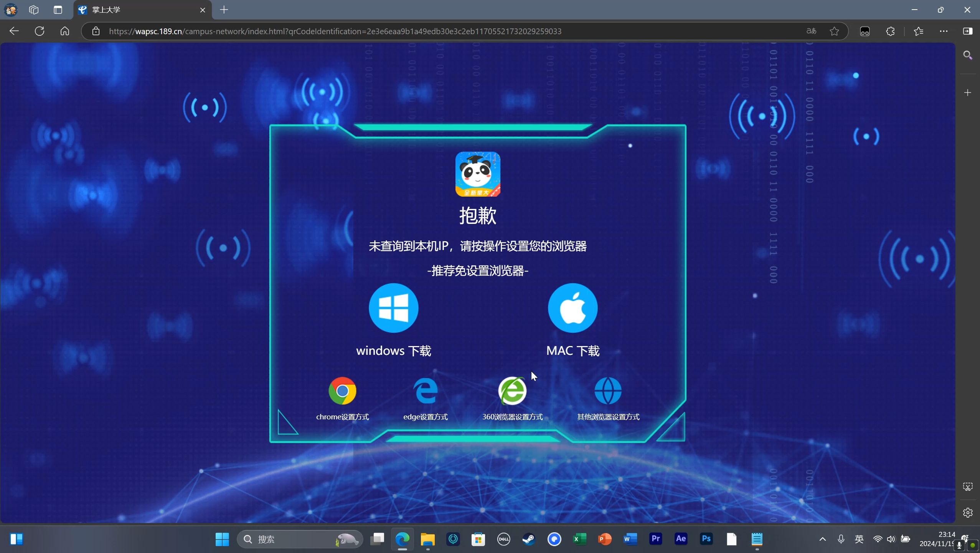Open sidebar search tool

[x=968, y=55]
